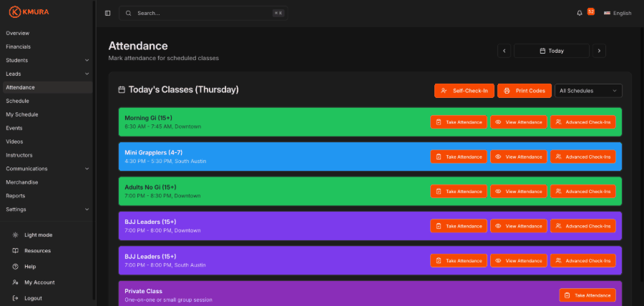This screenshot has height=306, width=644.
Task: Open Reports in the sidebar
Action: (x=48, y=196)
